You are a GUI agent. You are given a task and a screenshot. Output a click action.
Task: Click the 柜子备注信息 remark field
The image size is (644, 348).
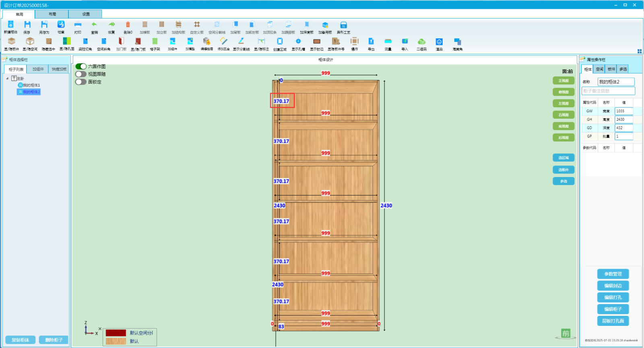pos(608,91)
